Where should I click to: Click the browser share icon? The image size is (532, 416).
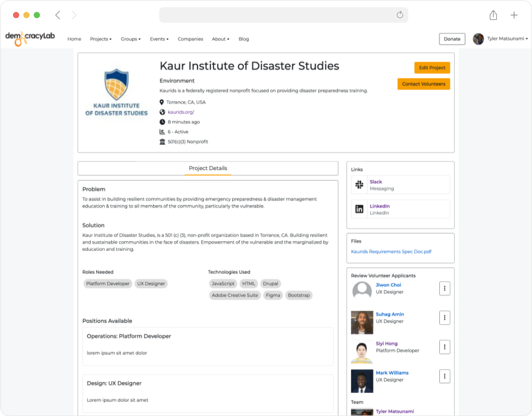493,15
